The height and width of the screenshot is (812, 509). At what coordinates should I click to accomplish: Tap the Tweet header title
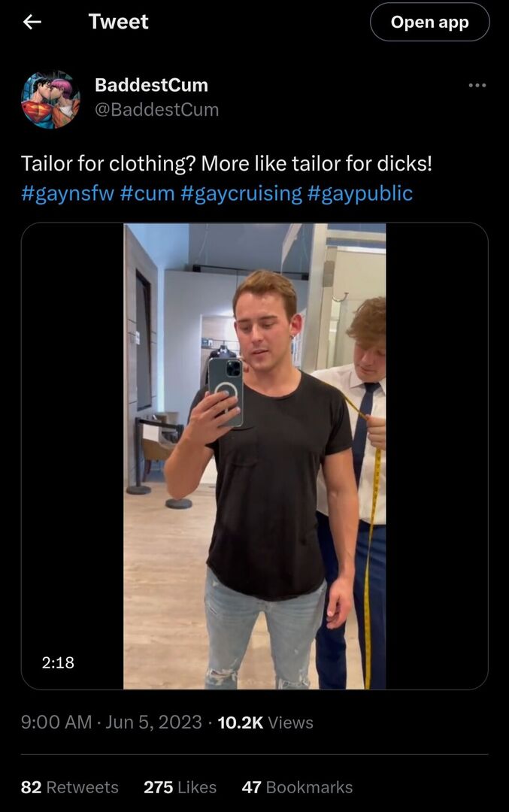[118, 22]
